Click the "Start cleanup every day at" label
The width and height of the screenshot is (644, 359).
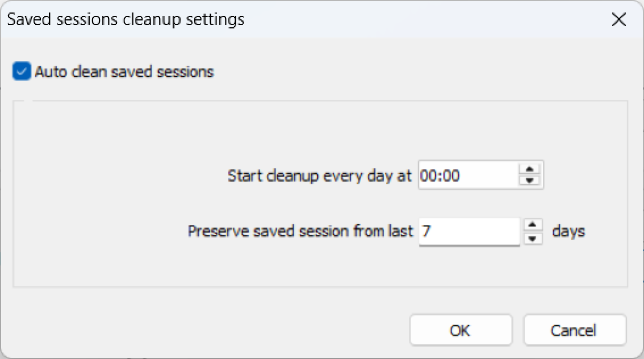(x=319, y=176)
